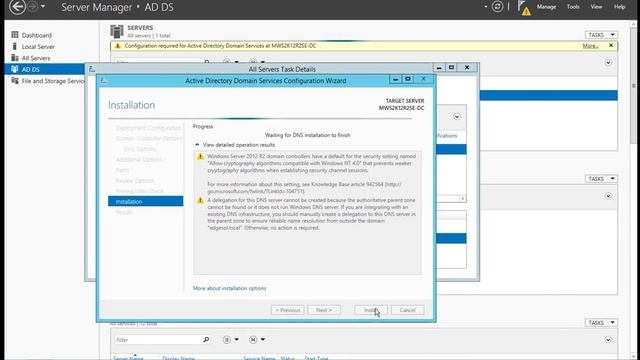Click the Previous button in wizard
This screenshot has height=360, width=640.
click(287, 310)
